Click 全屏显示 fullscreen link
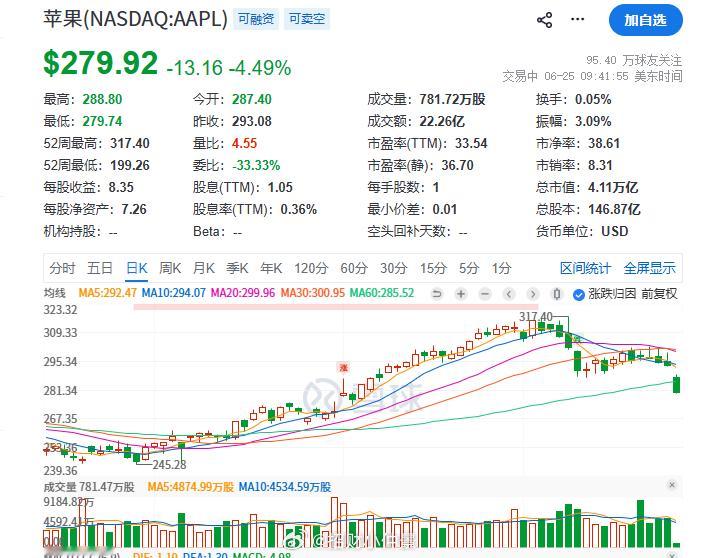The width and height of the screenshot is (702, 558). pyautogui.click(x=650, y=268)
